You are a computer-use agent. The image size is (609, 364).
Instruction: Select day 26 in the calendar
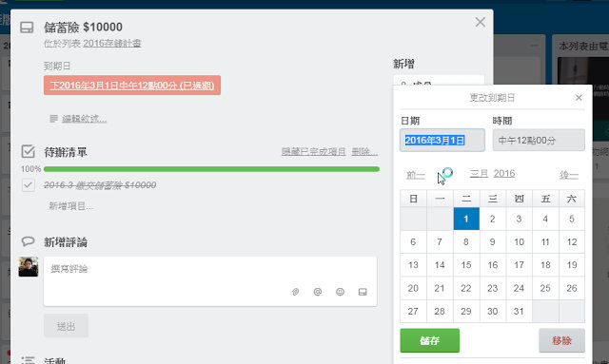click(572, 288)
